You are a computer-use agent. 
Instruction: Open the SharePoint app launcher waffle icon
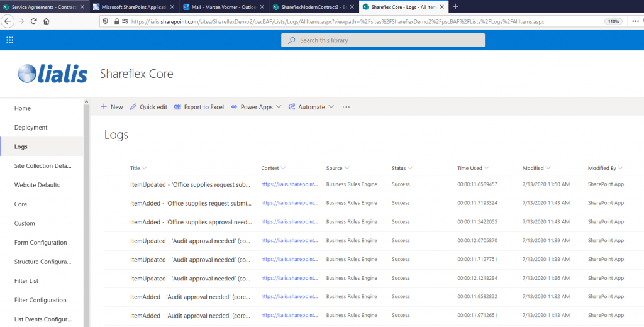(x=10, y=40)
